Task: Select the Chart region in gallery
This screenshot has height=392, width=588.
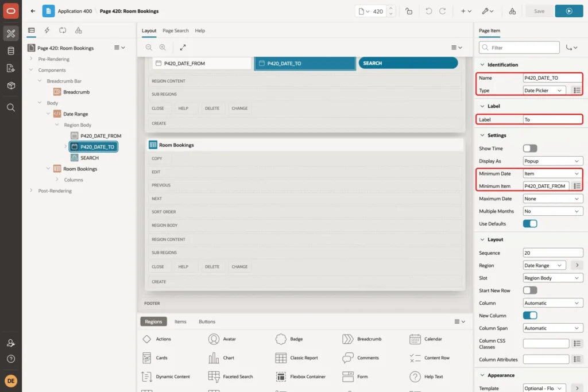Action: [221, 358]
